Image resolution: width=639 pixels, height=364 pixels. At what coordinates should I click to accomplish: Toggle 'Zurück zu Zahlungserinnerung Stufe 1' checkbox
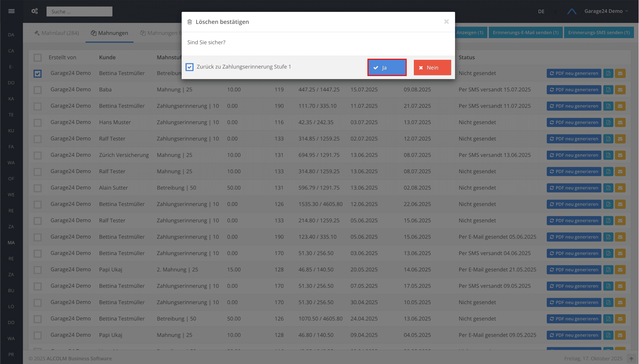189,67
